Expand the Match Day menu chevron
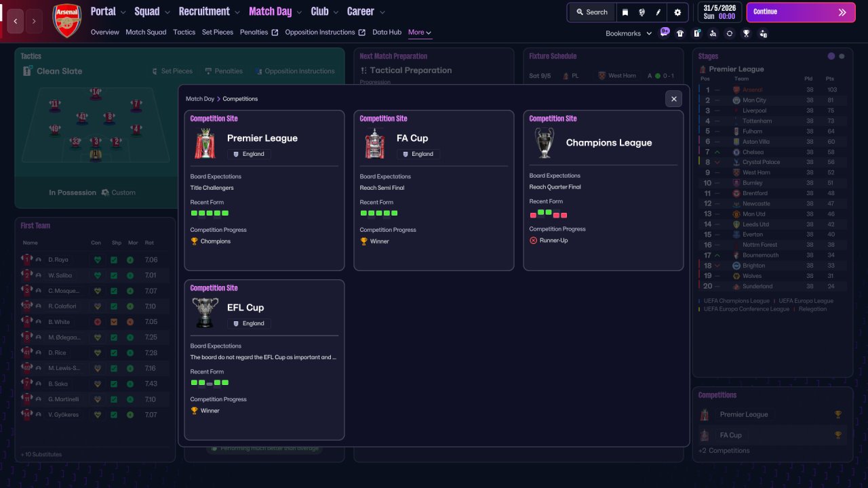The height and width of the screenshot is (488, 868). 299,12
